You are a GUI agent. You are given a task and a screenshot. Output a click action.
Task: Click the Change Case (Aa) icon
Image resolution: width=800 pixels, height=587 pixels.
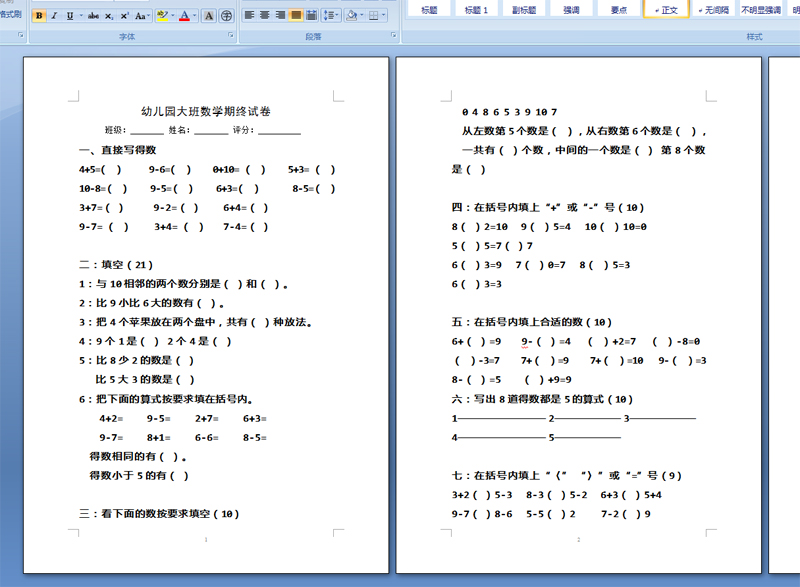point(140,16)
